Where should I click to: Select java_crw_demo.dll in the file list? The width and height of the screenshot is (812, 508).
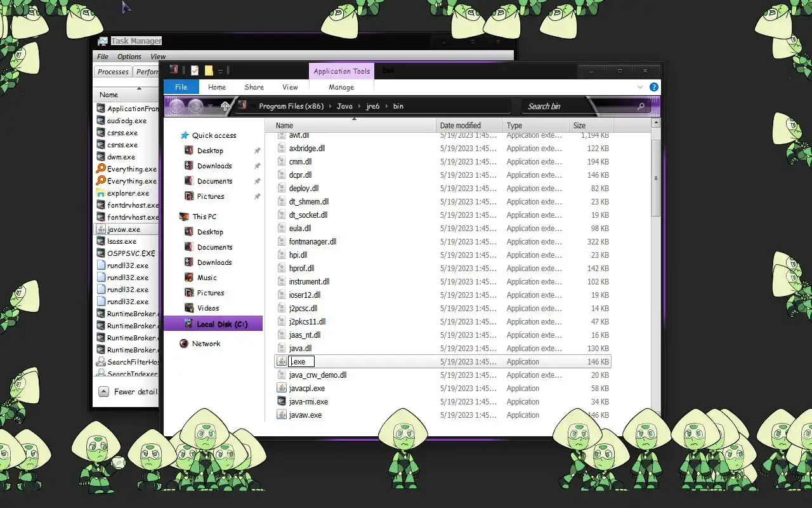point(317,375)
